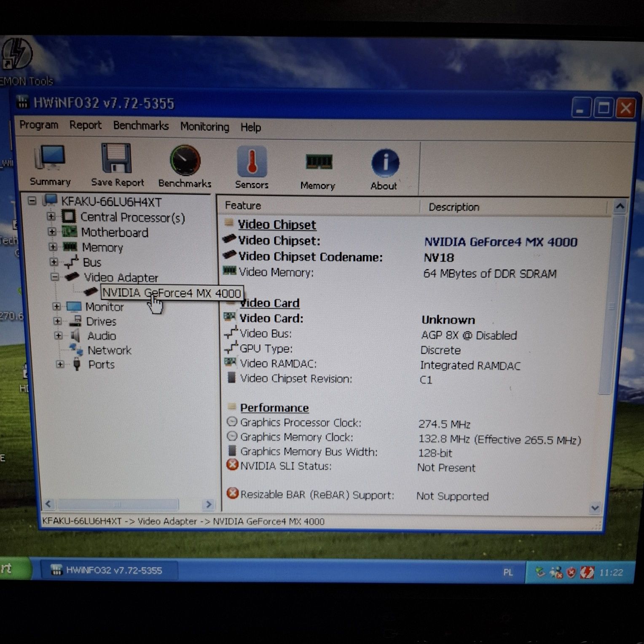Expand the Drives tree node

(57, 321)
